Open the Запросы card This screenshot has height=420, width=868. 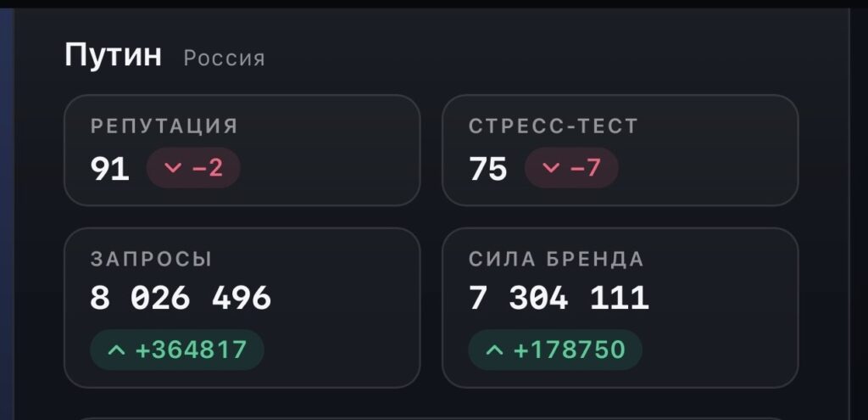pyautogui.click(x=242, y=307)
